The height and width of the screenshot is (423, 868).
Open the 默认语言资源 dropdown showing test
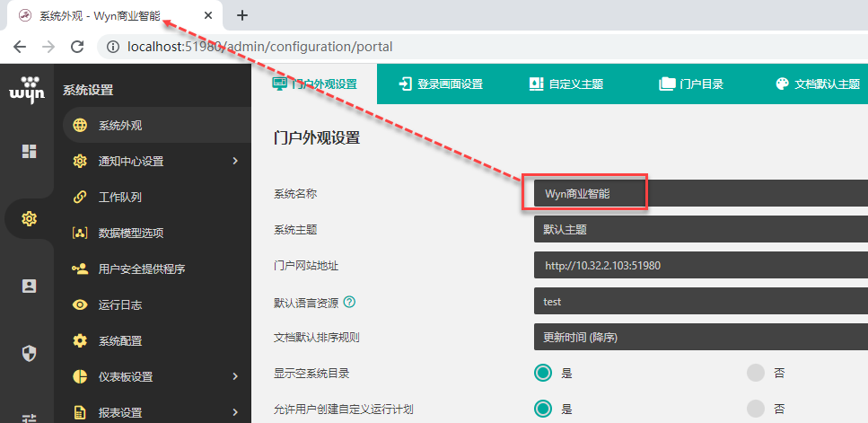(x=701, y=302)
